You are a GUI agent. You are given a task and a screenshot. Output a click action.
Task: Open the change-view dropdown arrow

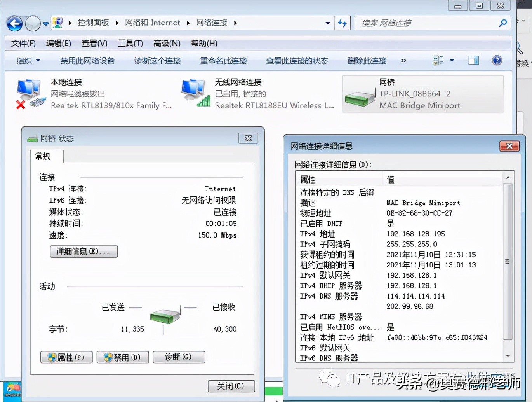[x=452, y=60]
